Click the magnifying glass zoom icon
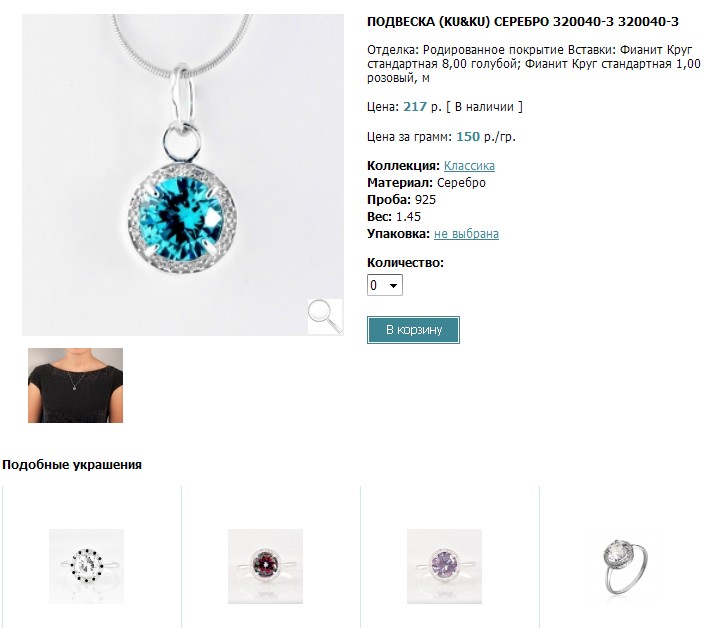The image size is (709, 628). pyautogui.click(x=325, y=316)
